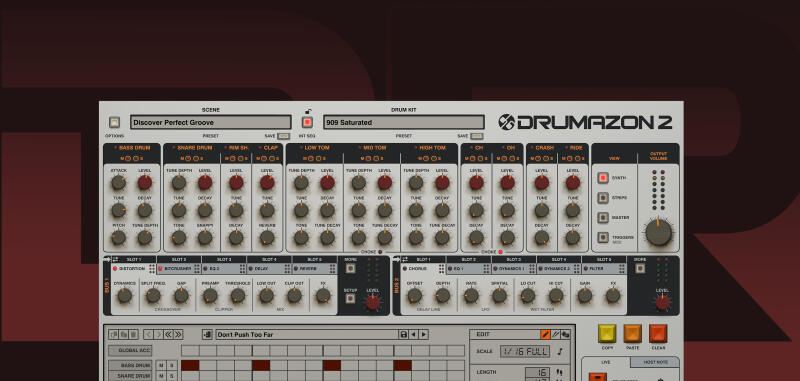Click the yellow Copy pad button
800x381 pixels.
tap(607, 334)
